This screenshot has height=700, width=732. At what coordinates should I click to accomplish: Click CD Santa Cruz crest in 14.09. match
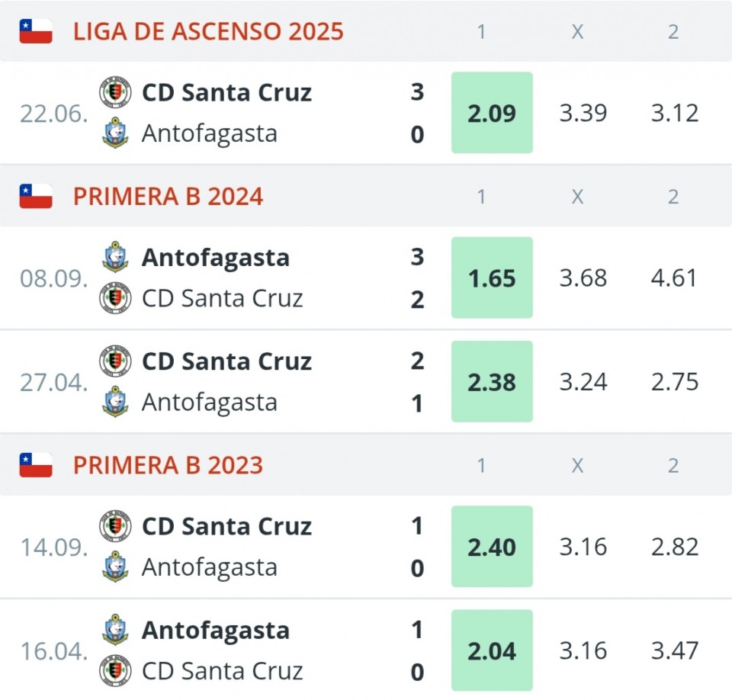click(115, 526)
